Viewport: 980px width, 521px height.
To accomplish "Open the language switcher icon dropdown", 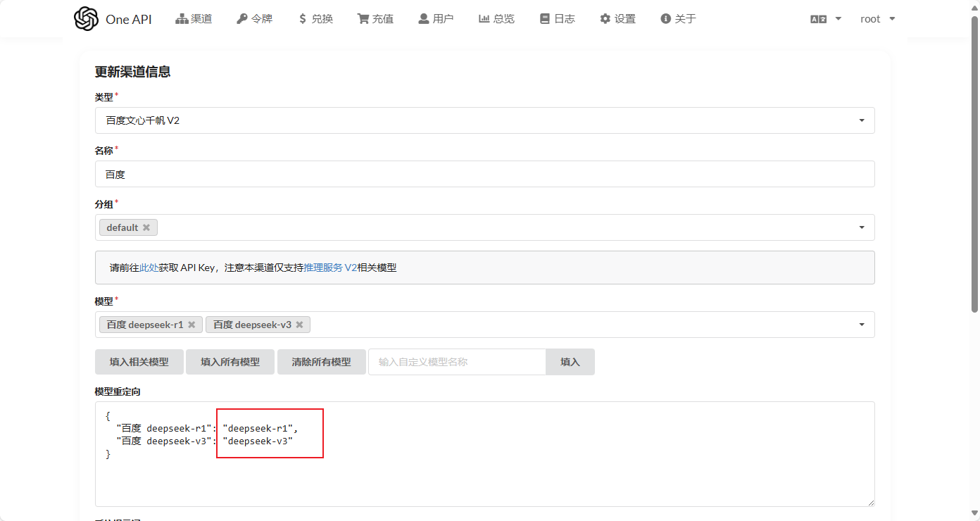I will point(825,19).
